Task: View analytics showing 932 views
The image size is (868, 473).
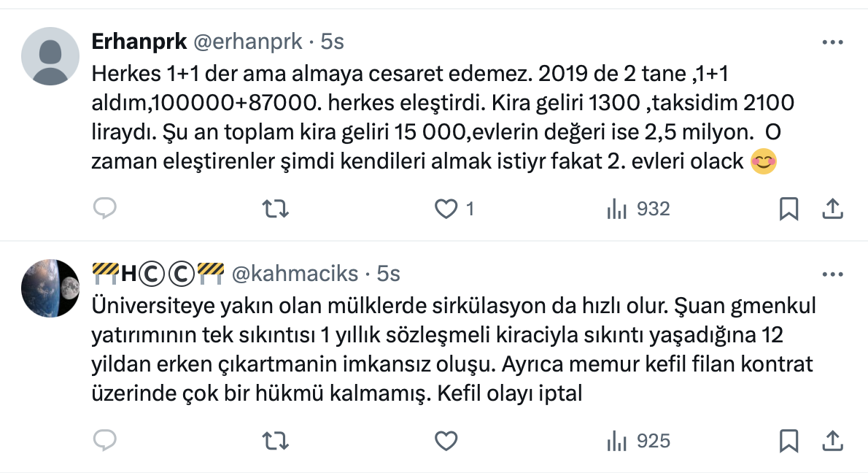Action: [638, 209]
